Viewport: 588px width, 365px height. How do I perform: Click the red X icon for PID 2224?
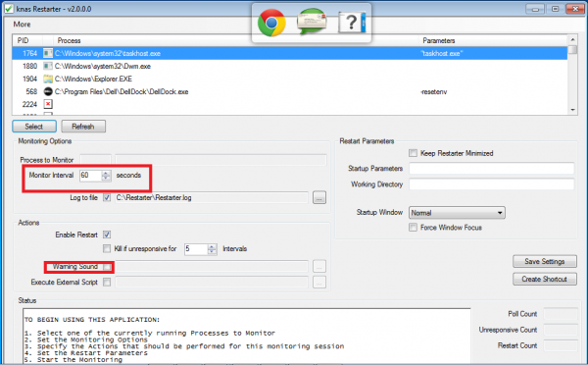[x=48, y=104]
